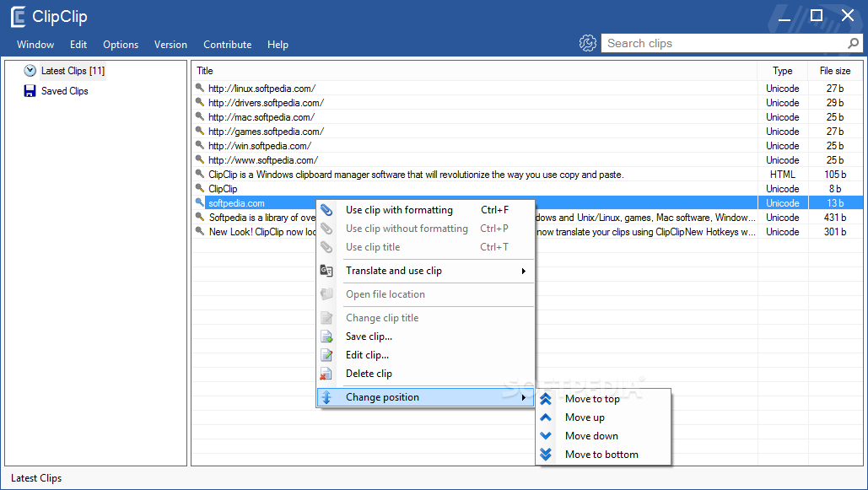Click the double down-chevron Move to bottom icon
Screen dimensions: 868x490
(546, 455)
